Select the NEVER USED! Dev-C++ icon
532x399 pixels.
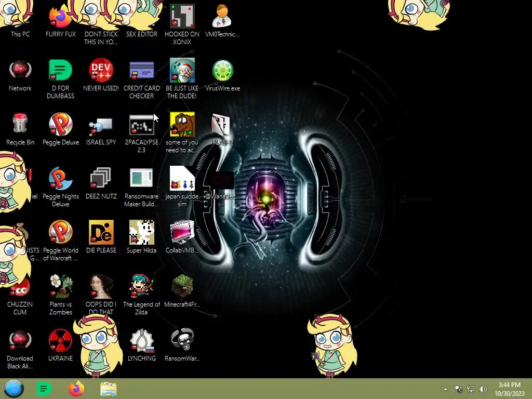click(101, 76)
